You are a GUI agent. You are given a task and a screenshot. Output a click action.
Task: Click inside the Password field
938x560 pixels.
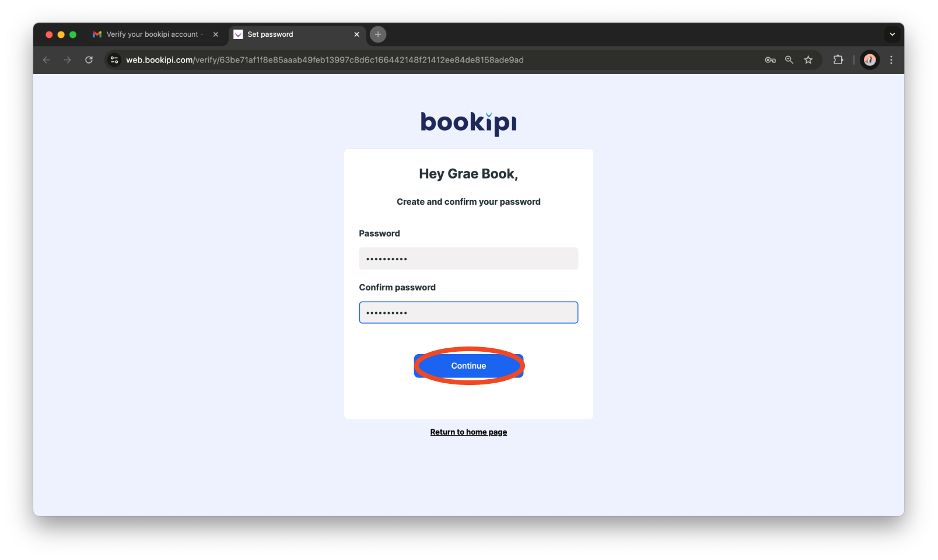point(468,258)
